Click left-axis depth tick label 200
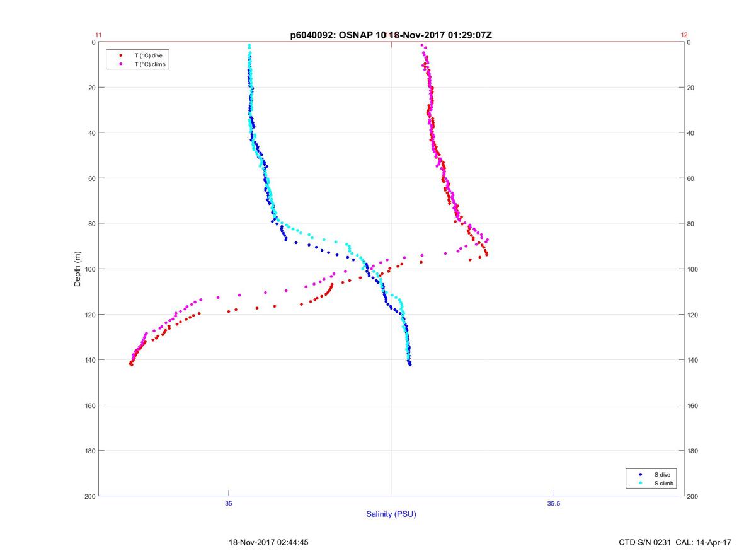Viewport: 756px width, 558px height. (89, 496)
